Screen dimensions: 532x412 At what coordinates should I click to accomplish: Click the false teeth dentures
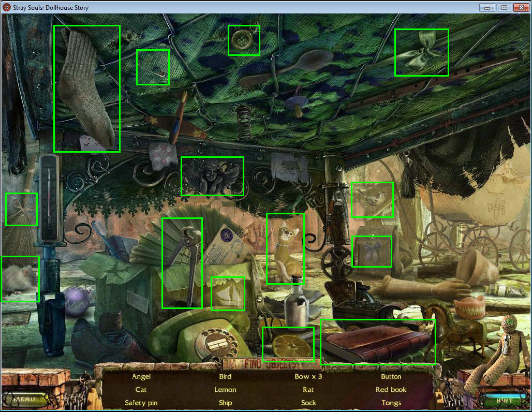tap(470, 307)
